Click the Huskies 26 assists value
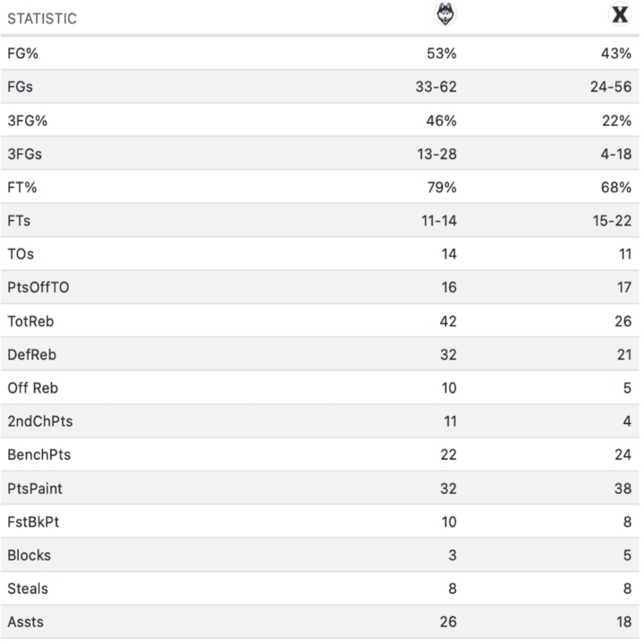This screenshot has height=644, width=644. click(x=447, y=623)
